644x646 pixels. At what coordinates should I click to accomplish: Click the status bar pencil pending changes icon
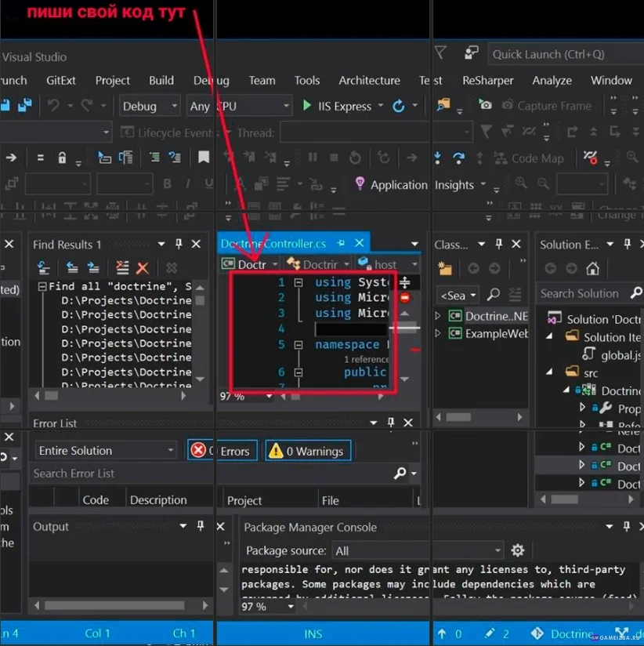point(489,633)
